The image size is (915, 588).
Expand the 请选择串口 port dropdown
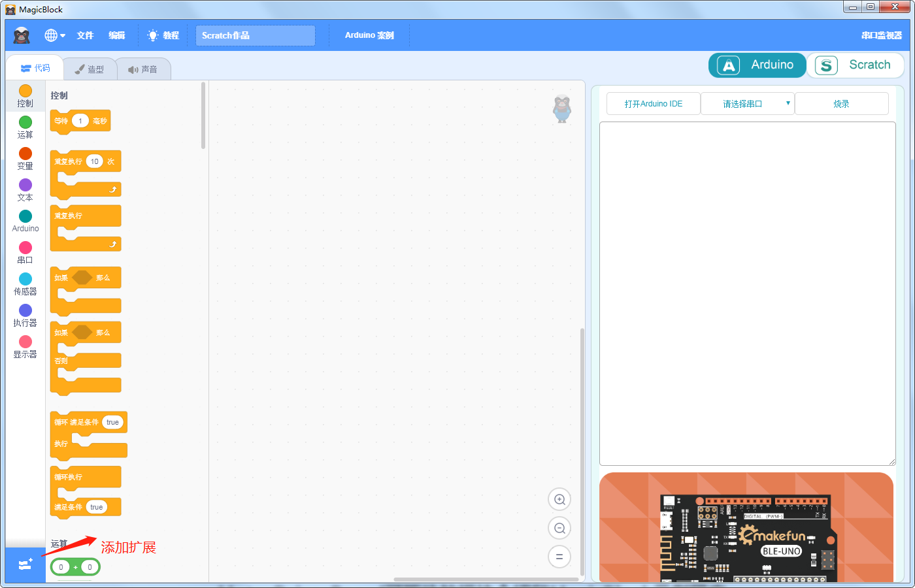(x=748, y=104)
